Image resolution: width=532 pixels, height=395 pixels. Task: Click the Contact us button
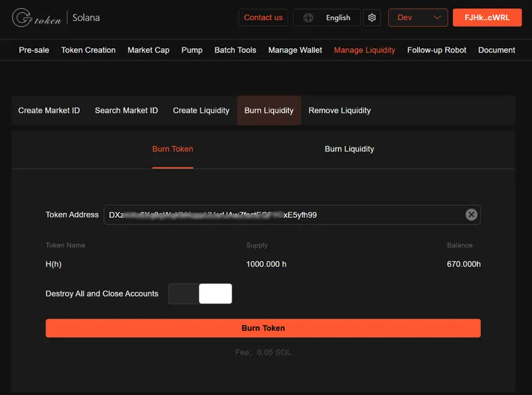263,18
